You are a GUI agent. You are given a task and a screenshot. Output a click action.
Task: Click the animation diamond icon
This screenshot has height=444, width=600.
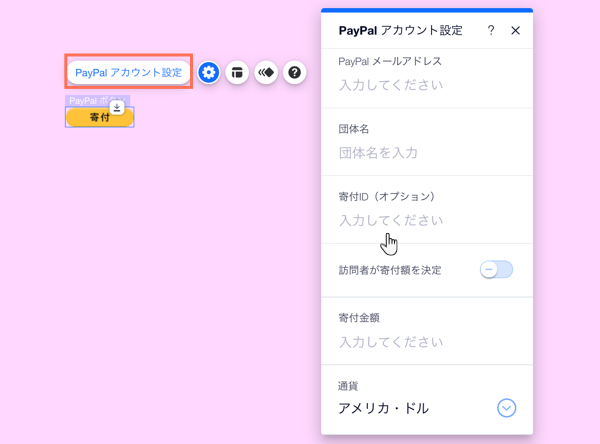pyautogui.click(x=266, y=72)
